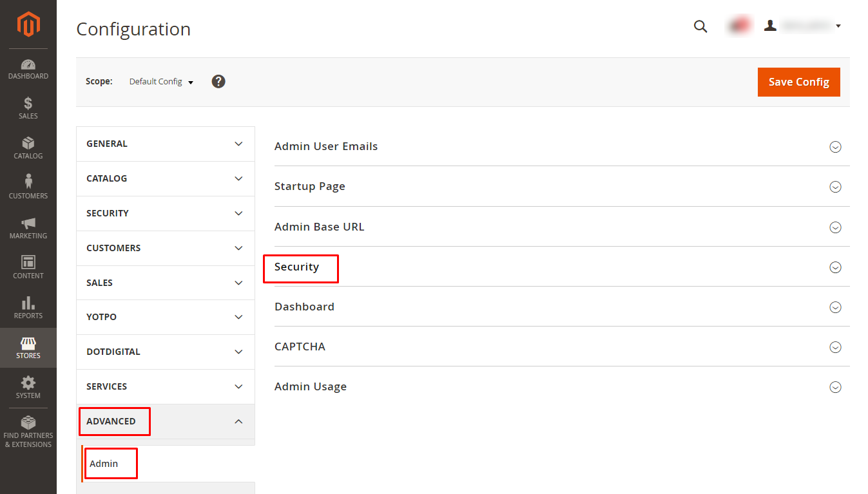Open the Sales sidebar menu
Image resolution: width=868 pixels, height=494 pixels.
[28, 108]
